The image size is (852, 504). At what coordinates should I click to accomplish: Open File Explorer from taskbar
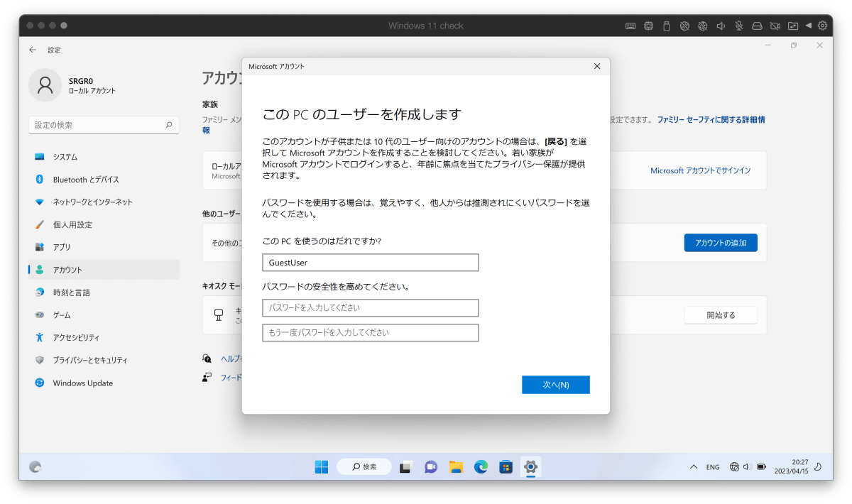click(x=456, y=467)
